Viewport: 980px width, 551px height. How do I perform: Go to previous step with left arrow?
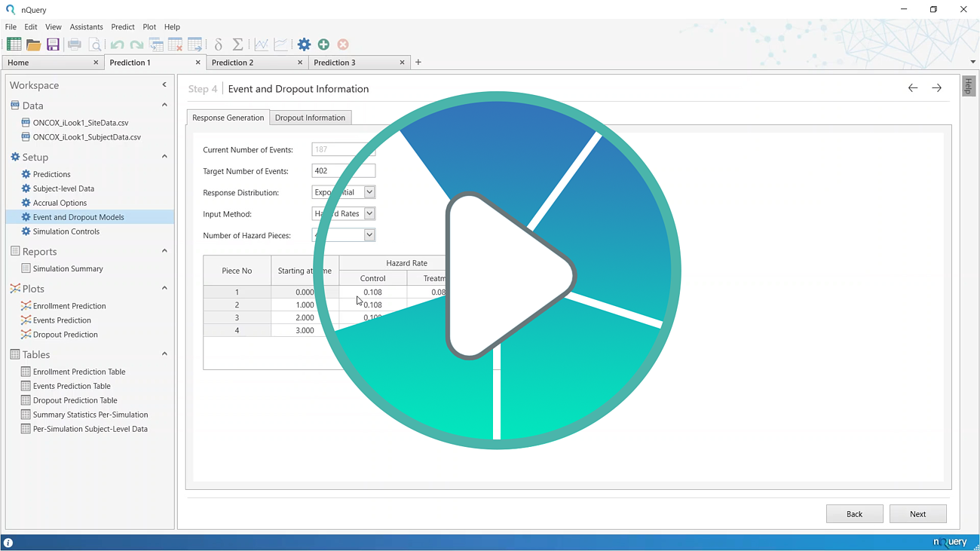click(x=913, y=88)
